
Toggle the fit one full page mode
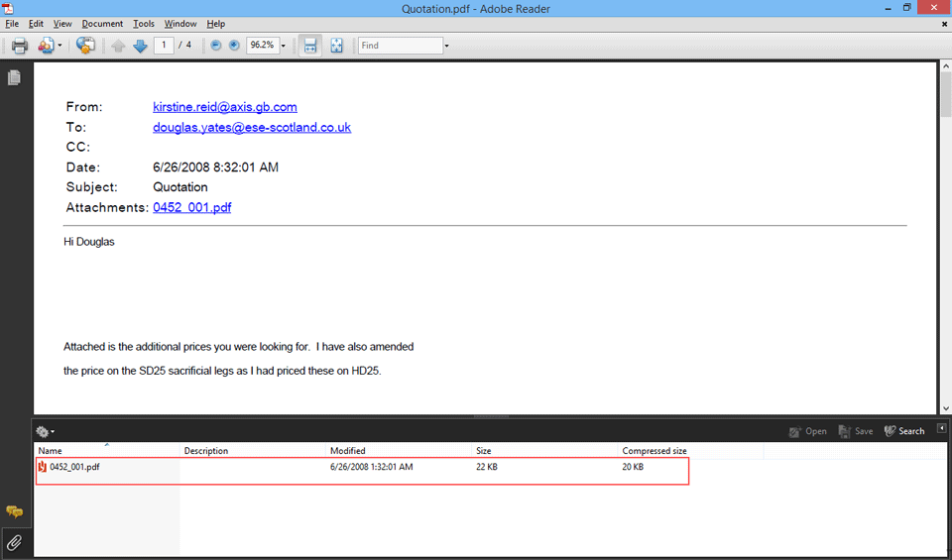click(337, 46)
